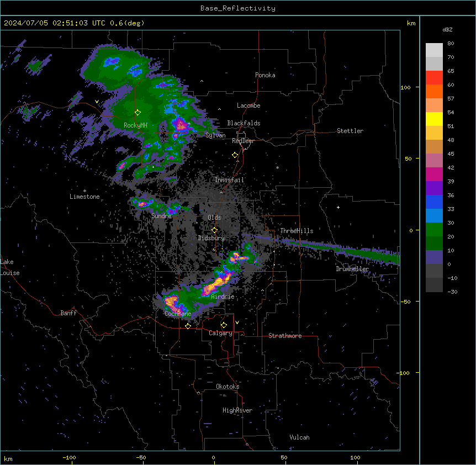Click the Vulcan label
This screenshot has height=465, width=476.
point(300,437)
